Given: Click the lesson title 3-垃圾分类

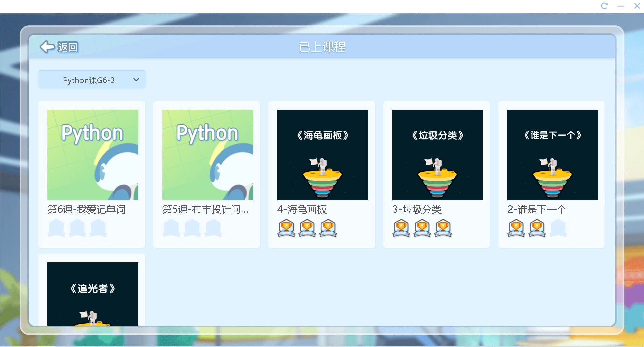Looking at the screenshot, I should pyautogui.click(x=417, y=209).
